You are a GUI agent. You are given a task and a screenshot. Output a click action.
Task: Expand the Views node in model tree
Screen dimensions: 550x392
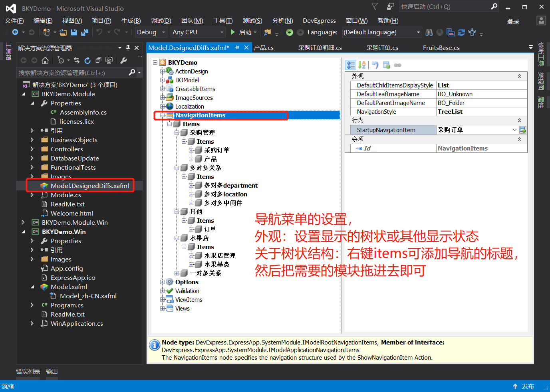163,309
